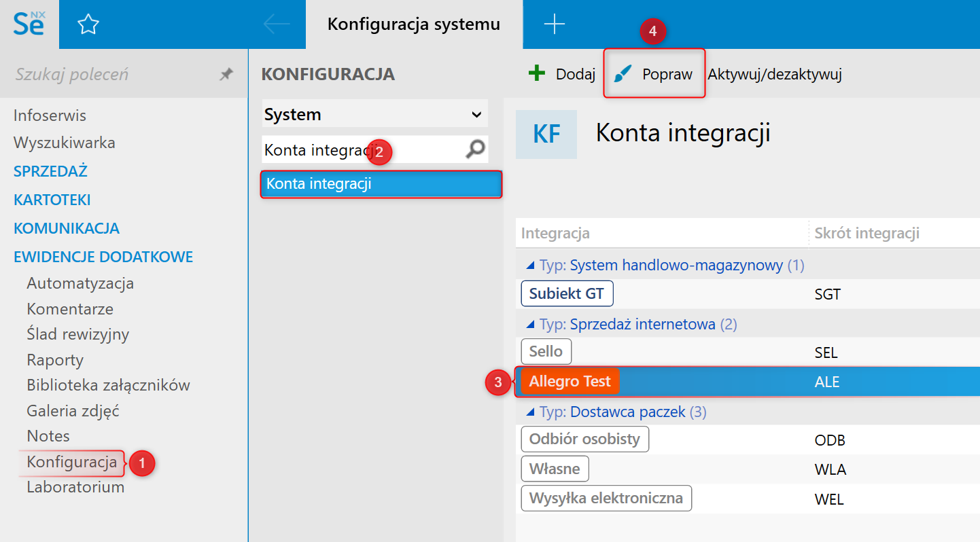Open favorites with the star icon
The image size is (980, 542).
(88, 24)
